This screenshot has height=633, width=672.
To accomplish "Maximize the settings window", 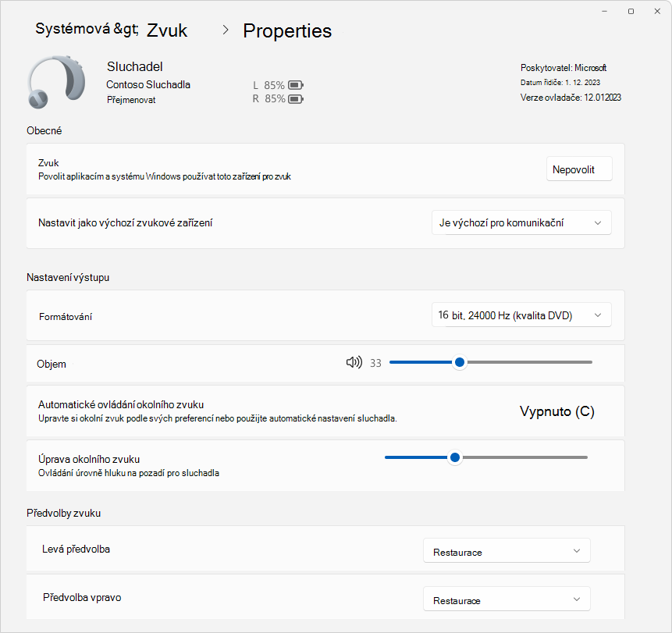I will [x=631, y=11].
